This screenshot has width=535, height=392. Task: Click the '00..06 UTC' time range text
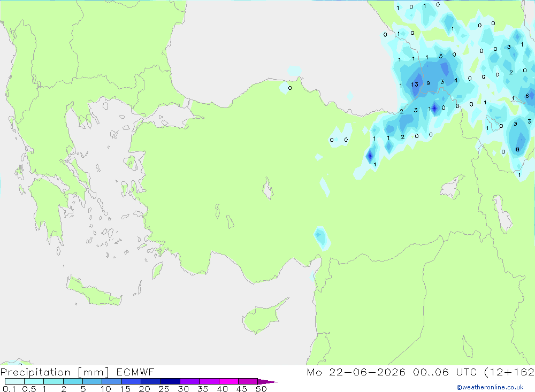point(445,372)
